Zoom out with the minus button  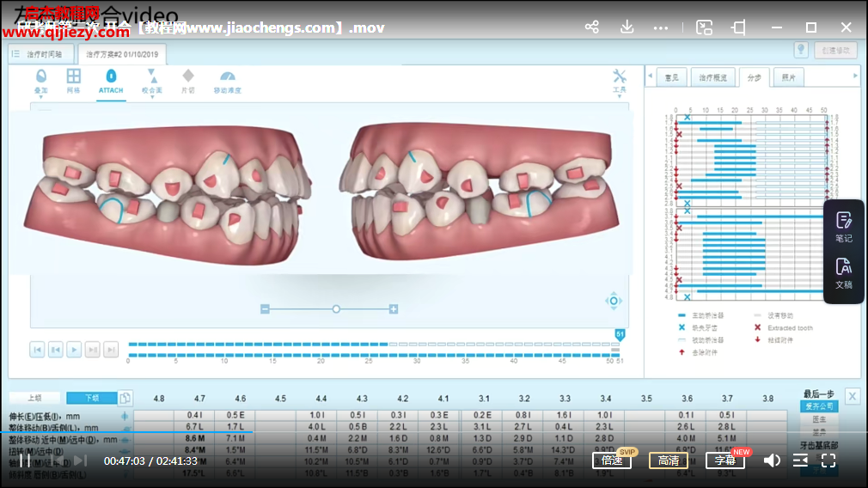[266, 308]
